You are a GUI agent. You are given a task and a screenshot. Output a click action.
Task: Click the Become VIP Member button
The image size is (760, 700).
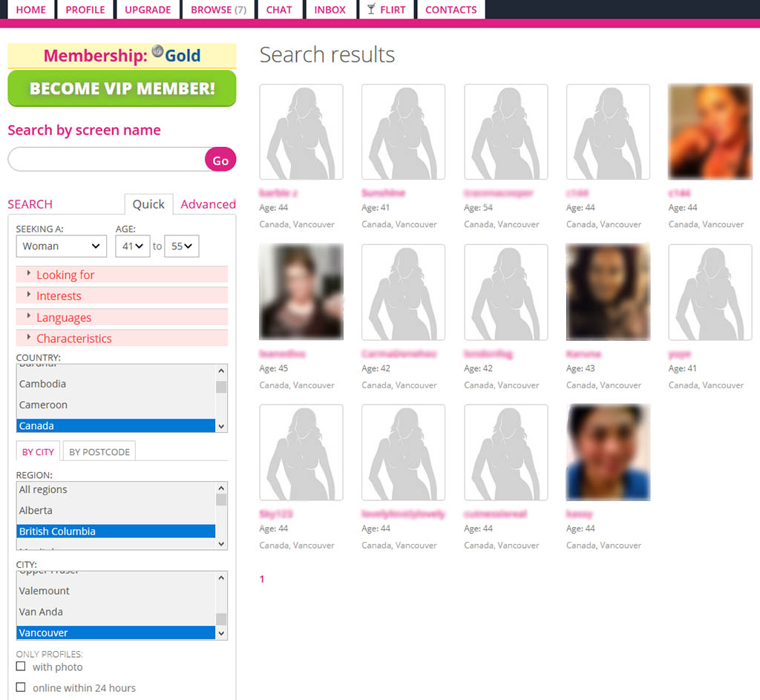pyautogui.click(x=122, y=88)
